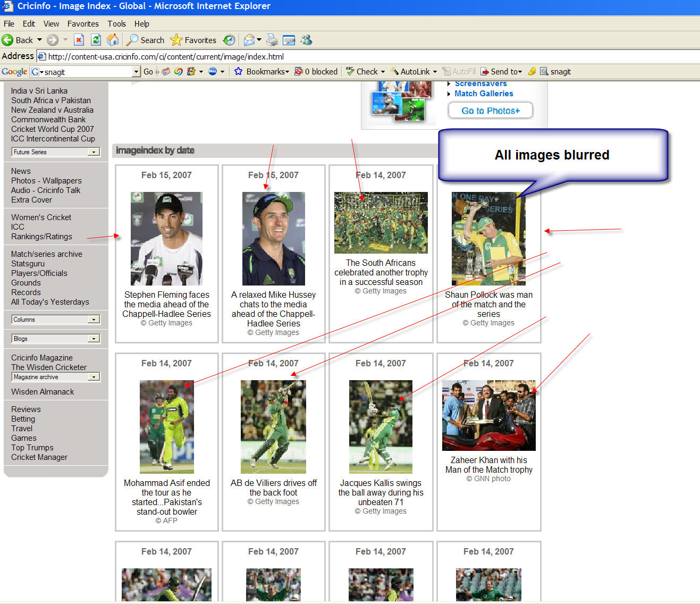Open the Edit menu
Viewport: 700px width, 604px height.
[x=29, y=24]
